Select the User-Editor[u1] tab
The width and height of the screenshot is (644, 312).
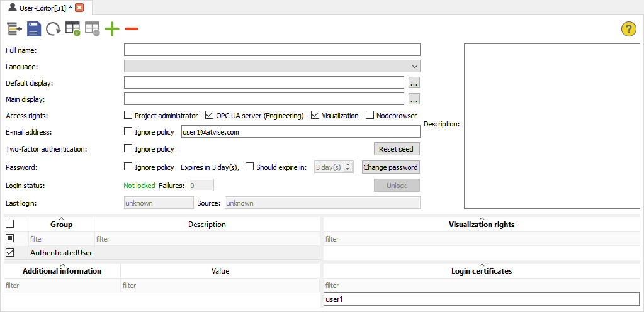45,8
